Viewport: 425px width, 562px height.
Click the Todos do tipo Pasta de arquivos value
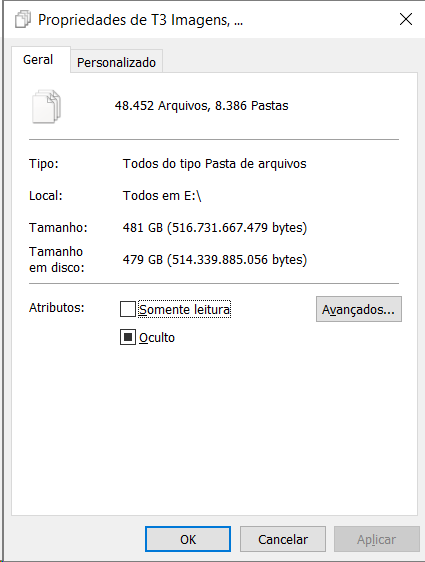pos(215,164)
